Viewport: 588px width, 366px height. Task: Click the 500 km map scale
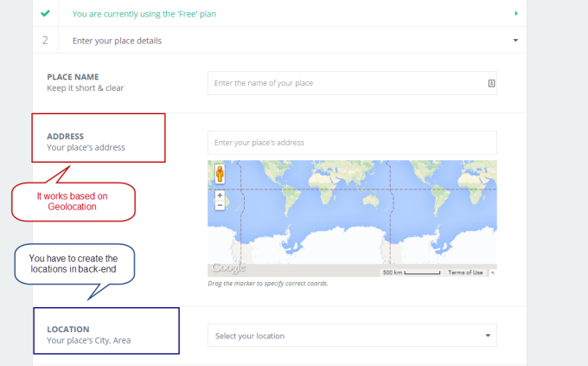412,273
